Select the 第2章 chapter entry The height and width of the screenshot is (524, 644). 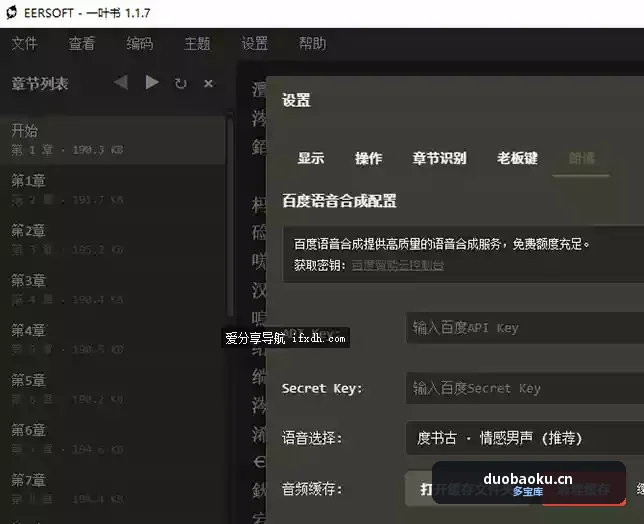[x=113, y=239]
